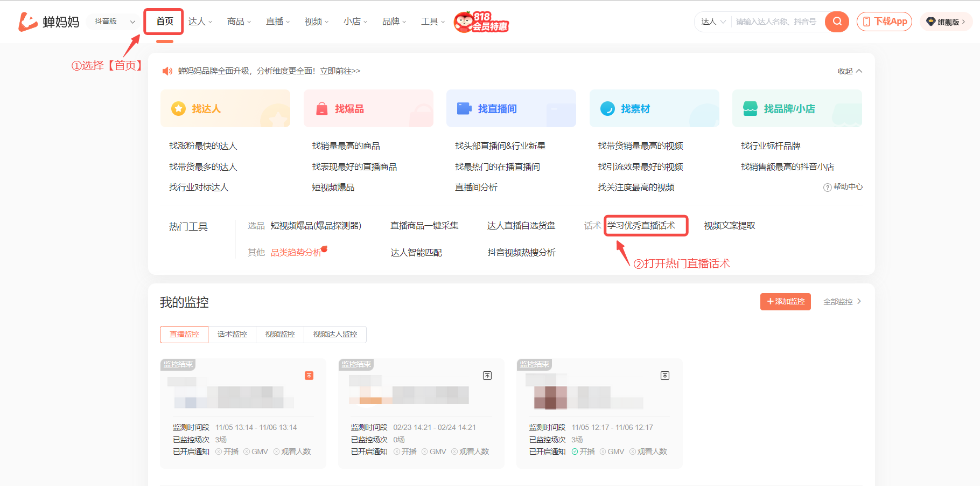Click the 找爆品 shopping bag card
980x486 pixels.
[x=368, y=108]
